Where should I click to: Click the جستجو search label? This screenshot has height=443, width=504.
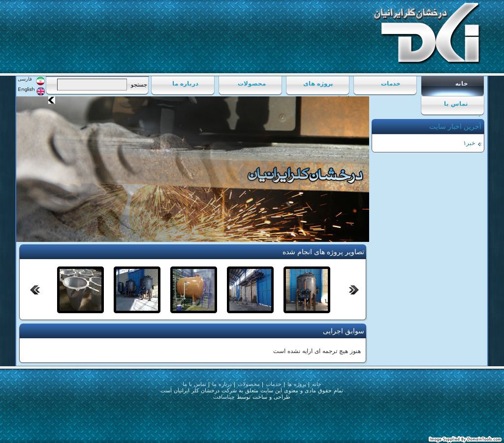click(x=138, y=85)
